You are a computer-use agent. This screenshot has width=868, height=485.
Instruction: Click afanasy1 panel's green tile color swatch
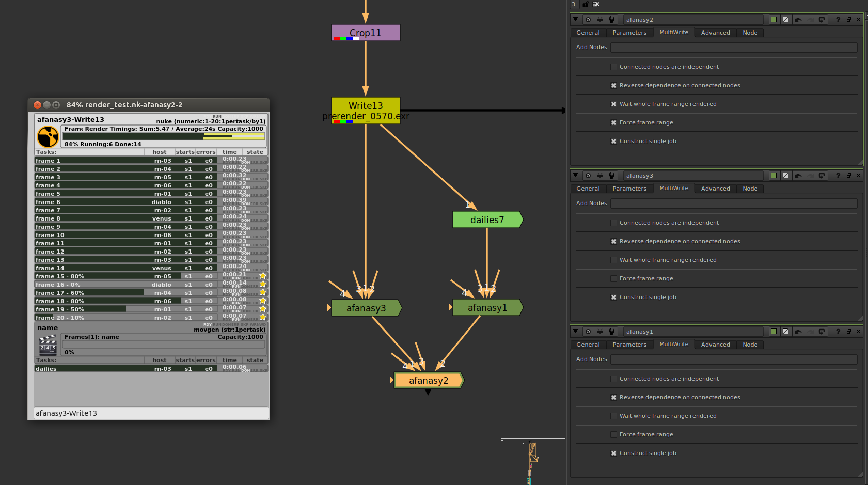(774, 332)
